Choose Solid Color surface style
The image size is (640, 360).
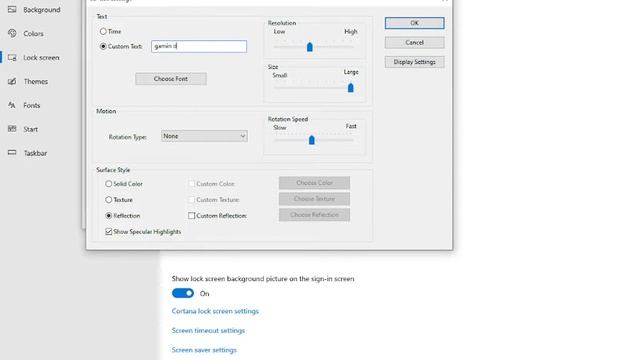pos(109,184)
